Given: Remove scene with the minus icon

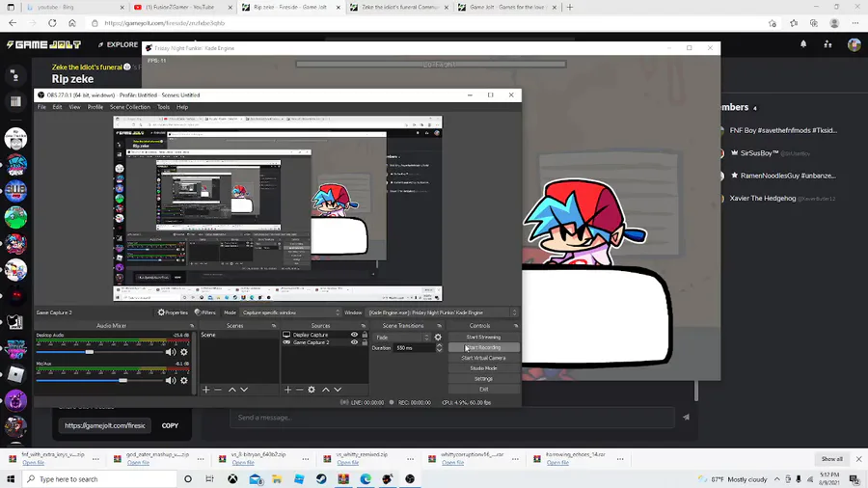Looking at the screenshot, I should click(x=218, y=390).
